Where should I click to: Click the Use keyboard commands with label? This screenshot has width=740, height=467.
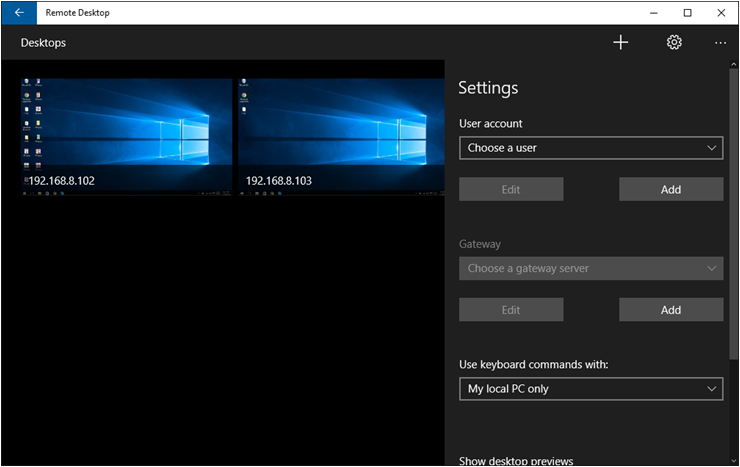coord(534,365)
